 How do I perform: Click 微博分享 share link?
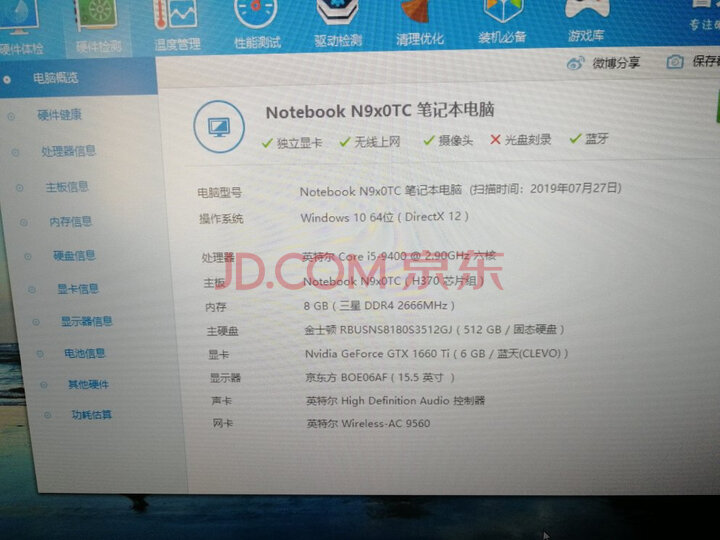tap(616, 62)
